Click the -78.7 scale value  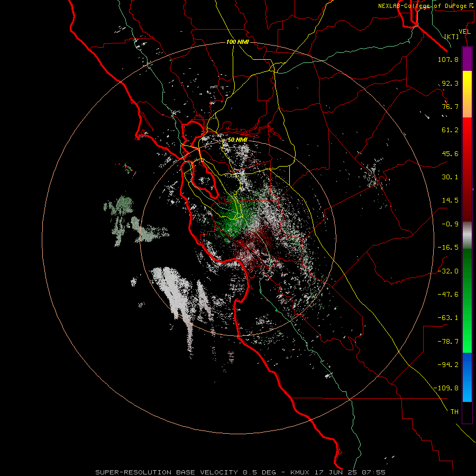[x=448, y=342]
